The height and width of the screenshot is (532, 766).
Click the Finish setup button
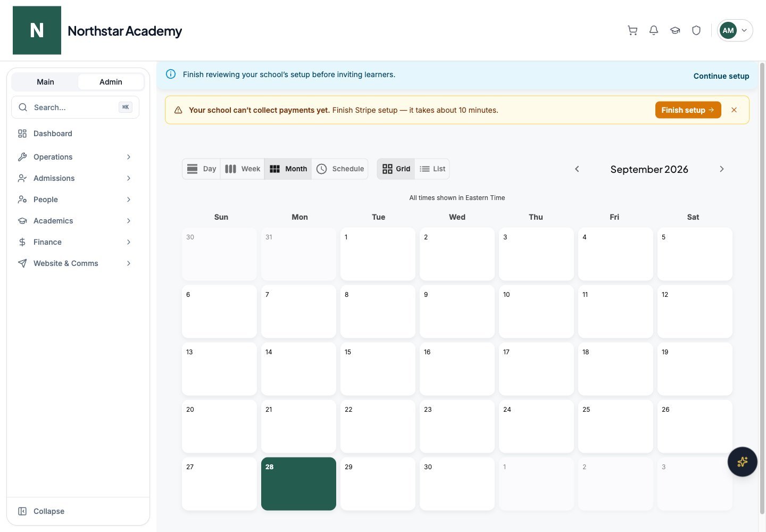688,110
